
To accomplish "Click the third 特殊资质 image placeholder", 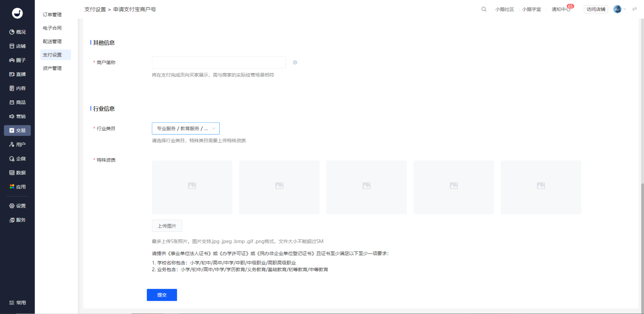I will [x=366, y=187].
